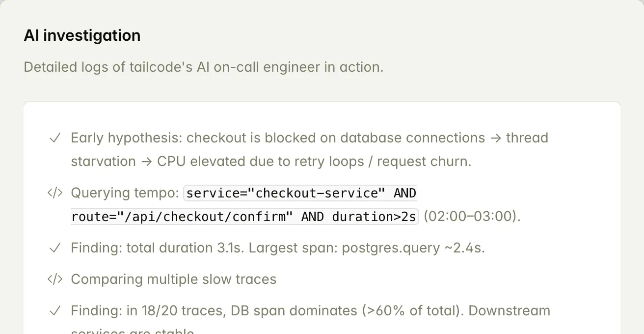Screen dimensions: 644x334
Task: Click 'postgres.query ~2.4s' span text
Action: click(413, 248)
